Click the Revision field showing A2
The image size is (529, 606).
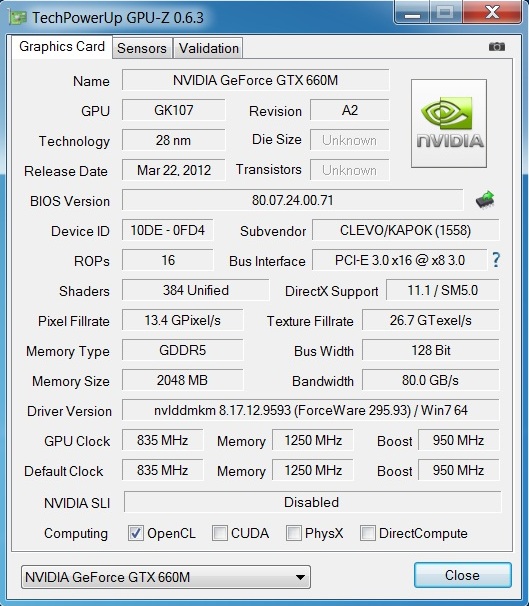(x=349, y=110)
